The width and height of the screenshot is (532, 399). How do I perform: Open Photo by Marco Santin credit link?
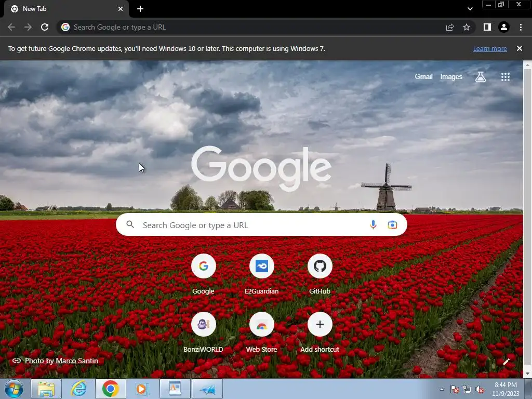(x=61, y=361)
